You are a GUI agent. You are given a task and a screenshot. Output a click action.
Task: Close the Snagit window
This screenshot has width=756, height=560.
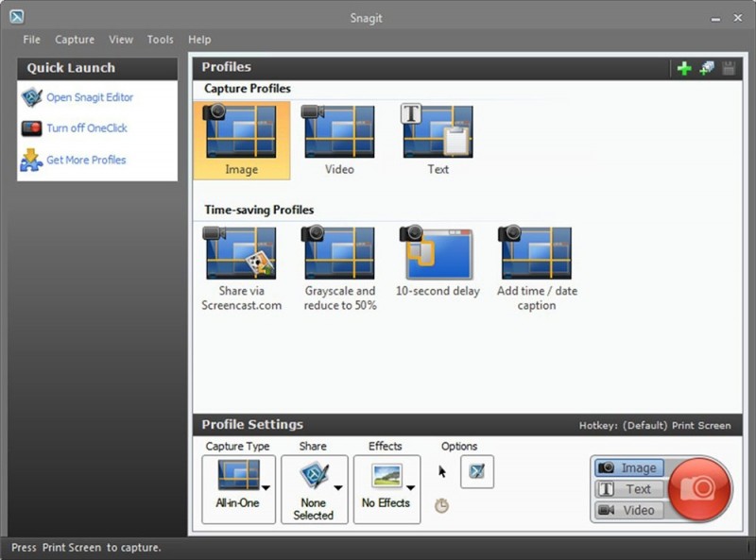(x=738, y=18)
